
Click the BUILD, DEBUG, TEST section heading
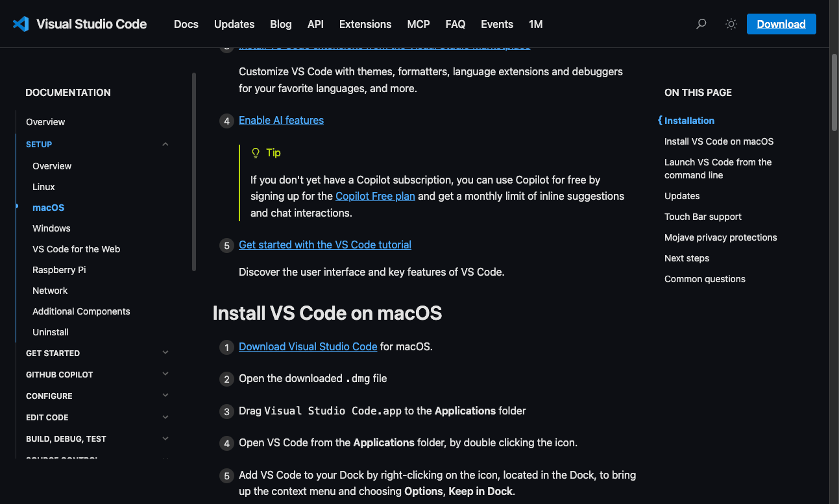pos(66,438)
